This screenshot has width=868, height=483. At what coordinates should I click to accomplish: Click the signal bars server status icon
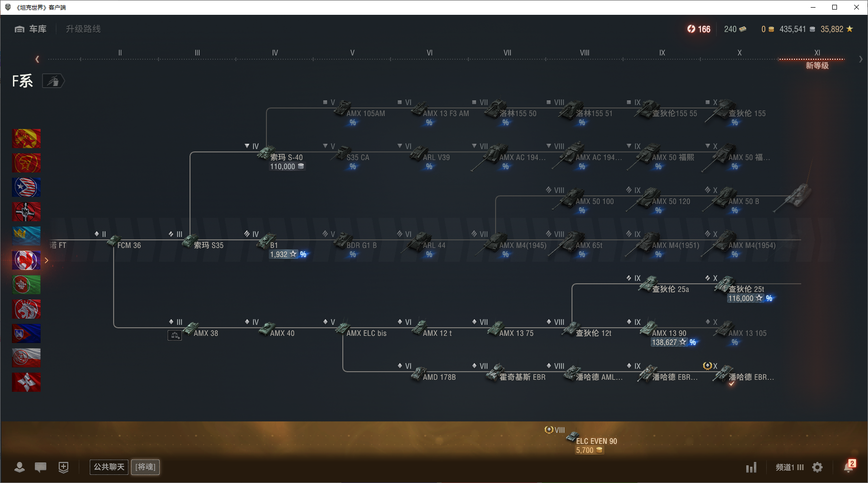[x=752, y=467]
